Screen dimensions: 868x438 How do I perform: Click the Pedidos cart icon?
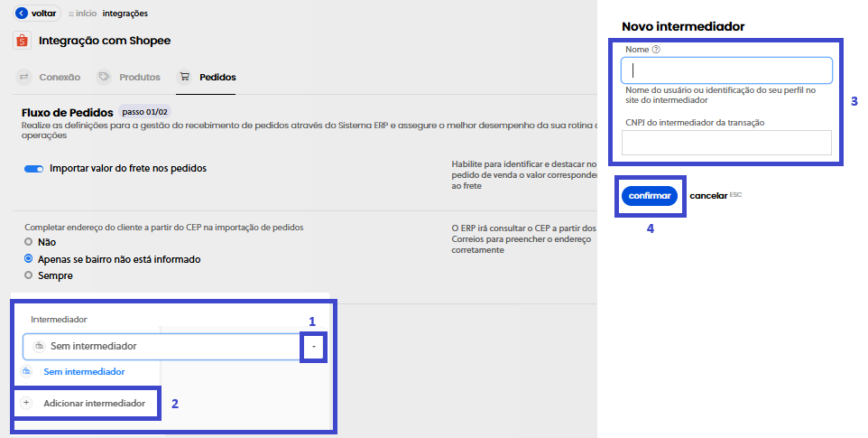(184, 77)
